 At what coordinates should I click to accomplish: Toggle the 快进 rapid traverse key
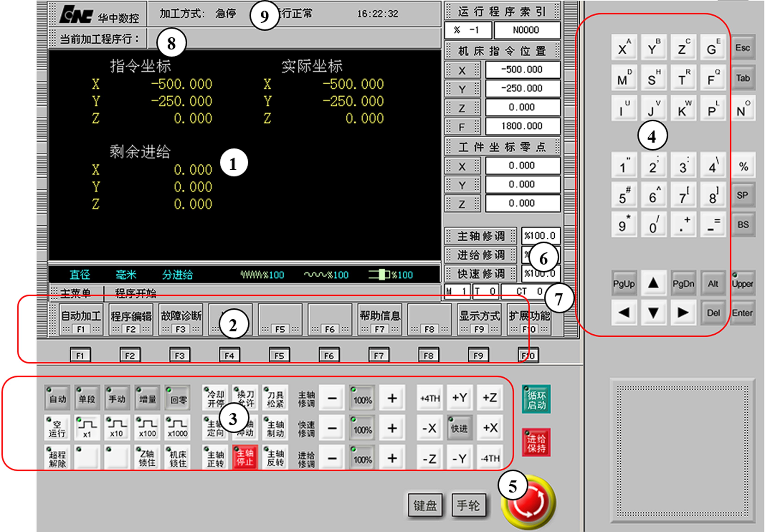[460, 427]
